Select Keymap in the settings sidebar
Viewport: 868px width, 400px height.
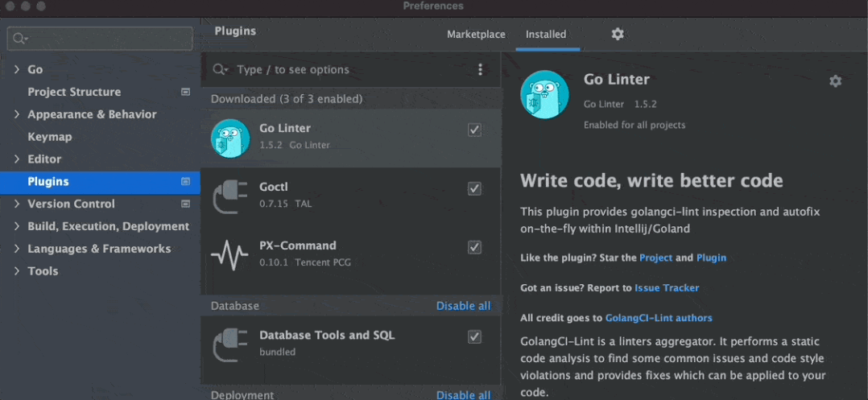50,137
